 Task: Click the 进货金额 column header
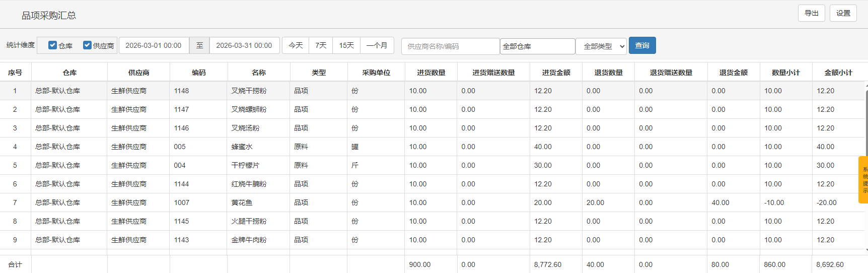(x=556, y=73)
